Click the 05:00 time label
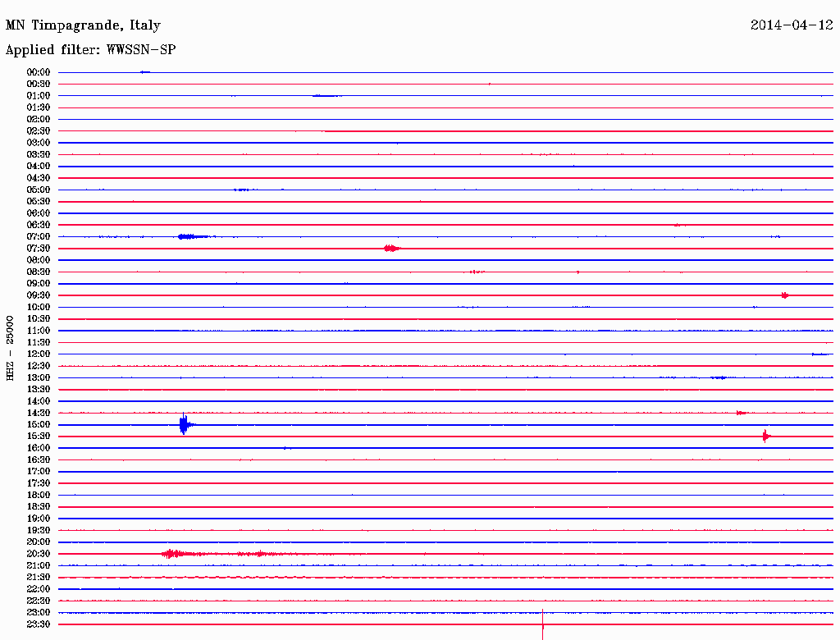Screen dimensions: 840x640 [39, 190]
